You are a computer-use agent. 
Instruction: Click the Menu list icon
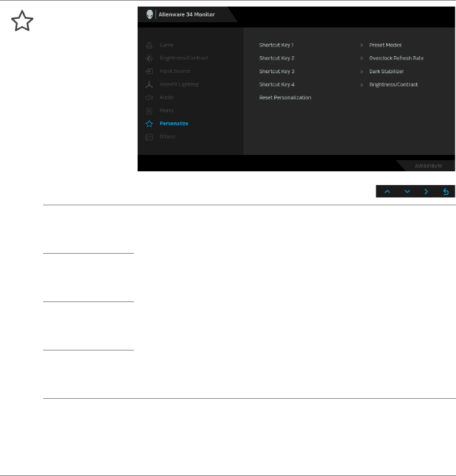tap(149, 110)
